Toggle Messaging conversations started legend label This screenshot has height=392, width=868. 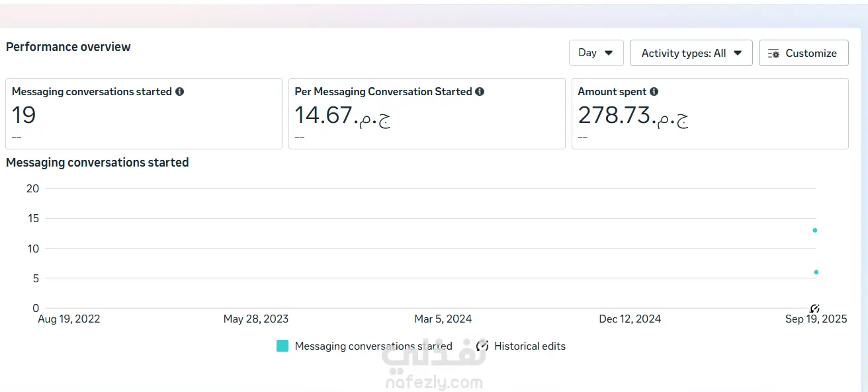click(x=373, y=346)
